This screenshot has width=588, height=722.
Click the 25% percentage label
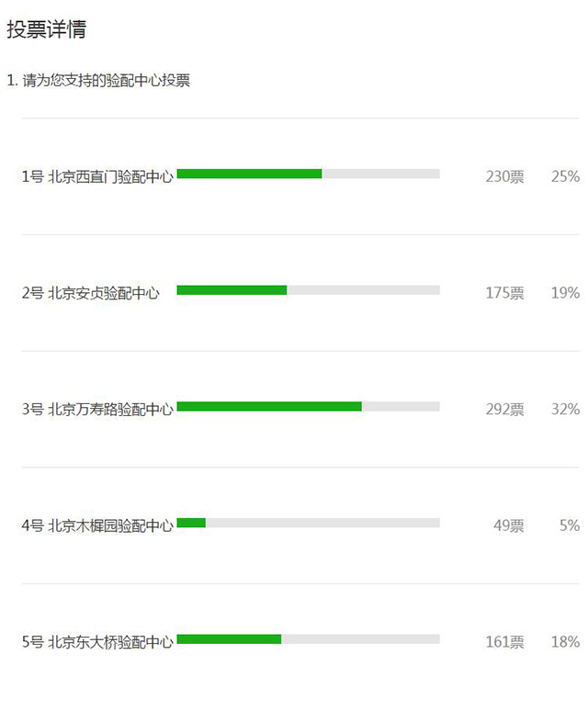565,176
